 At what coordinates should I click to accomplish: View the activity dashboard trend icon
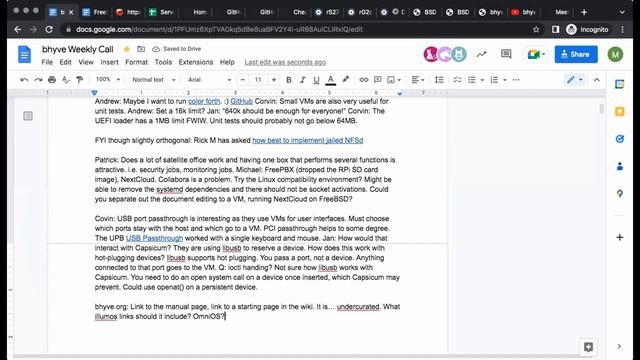click(x=482, y=54)
